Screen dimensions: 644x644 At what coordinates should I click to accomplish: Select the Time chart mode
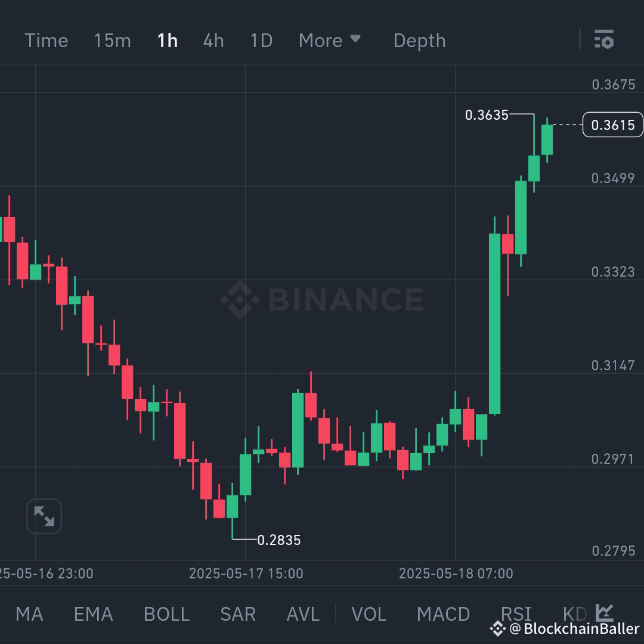click(47, 40)
